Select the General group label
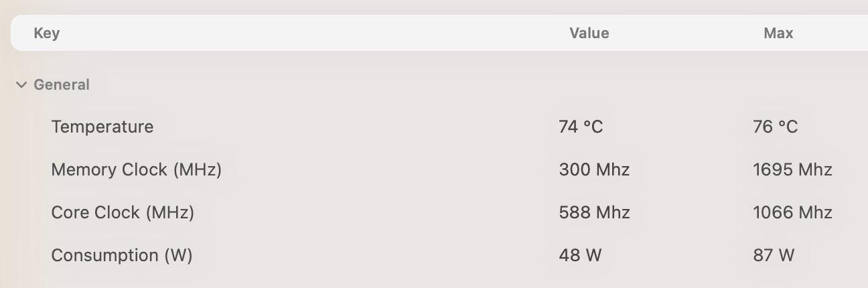This screenshot has height=288, width=868. pos(62,85)
